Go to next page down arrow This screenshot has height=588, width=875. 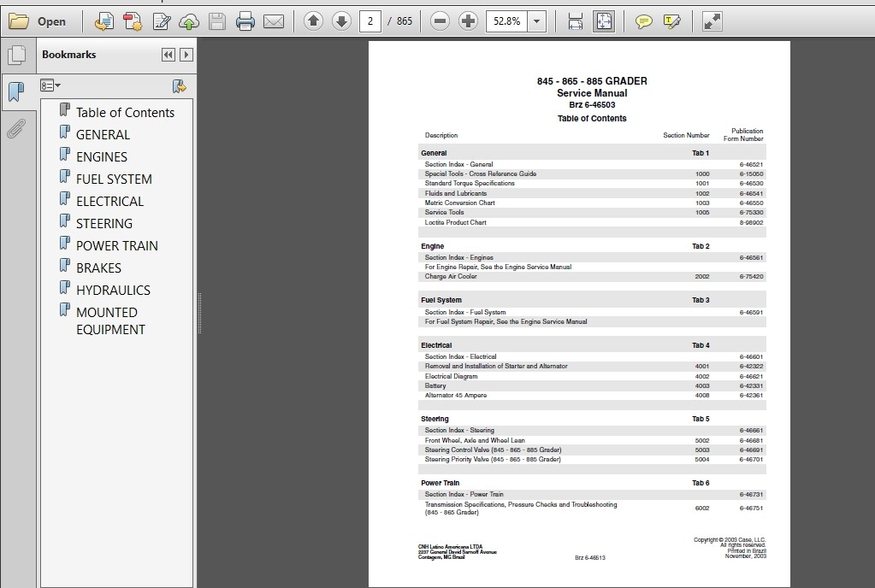[341, 21]
